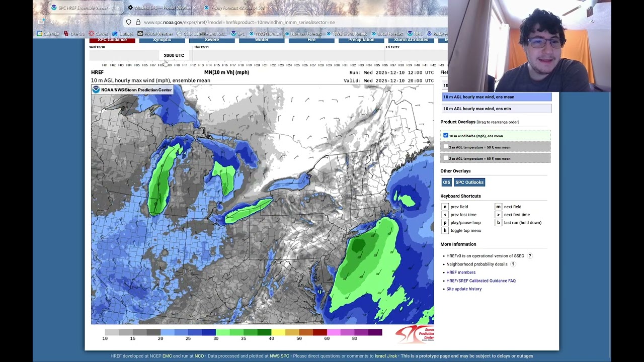Select forecast hour F36 on timeline
The width and height of the screenshot is (644, 362).
[385, 65]
